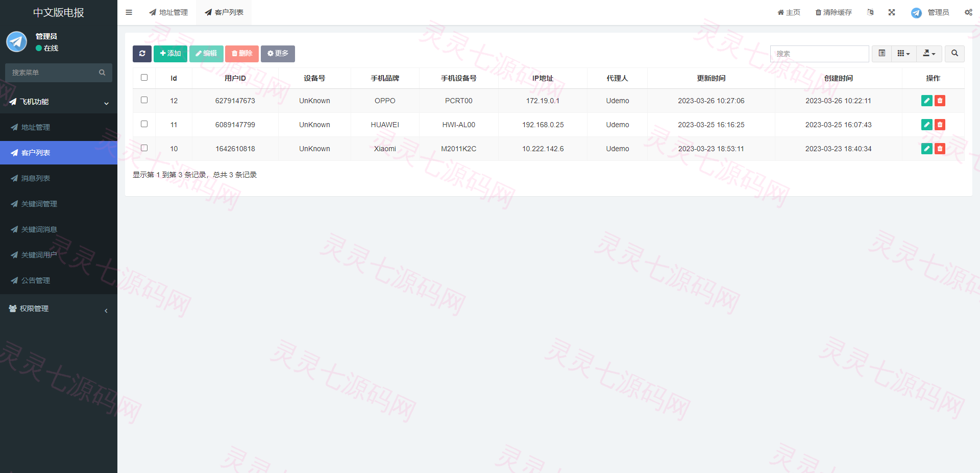
Task: Click the refresh table button
Action: (x=142, y=54)
